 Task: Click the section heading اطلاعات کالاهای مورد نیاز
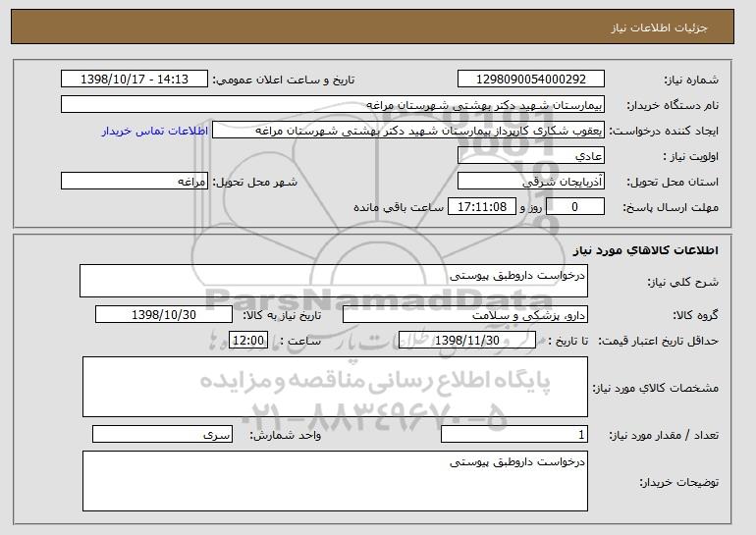click(x=646, y=250)
